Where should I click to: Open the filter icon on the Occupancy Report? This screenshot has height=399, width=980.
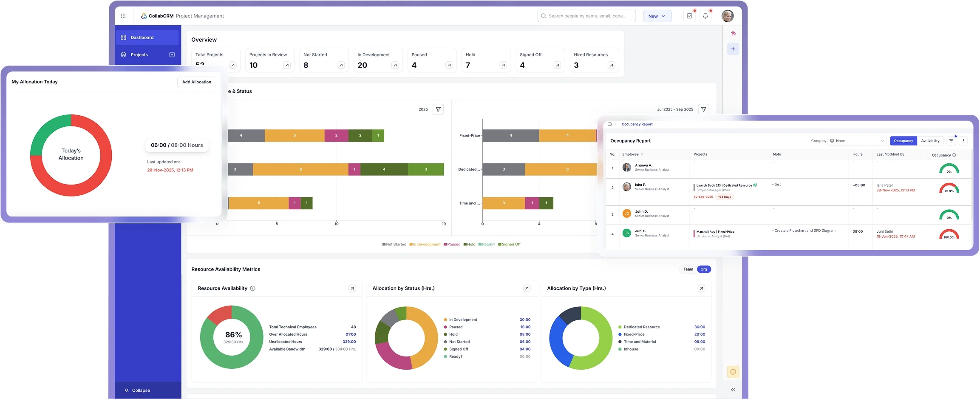(x=951, y=141)
